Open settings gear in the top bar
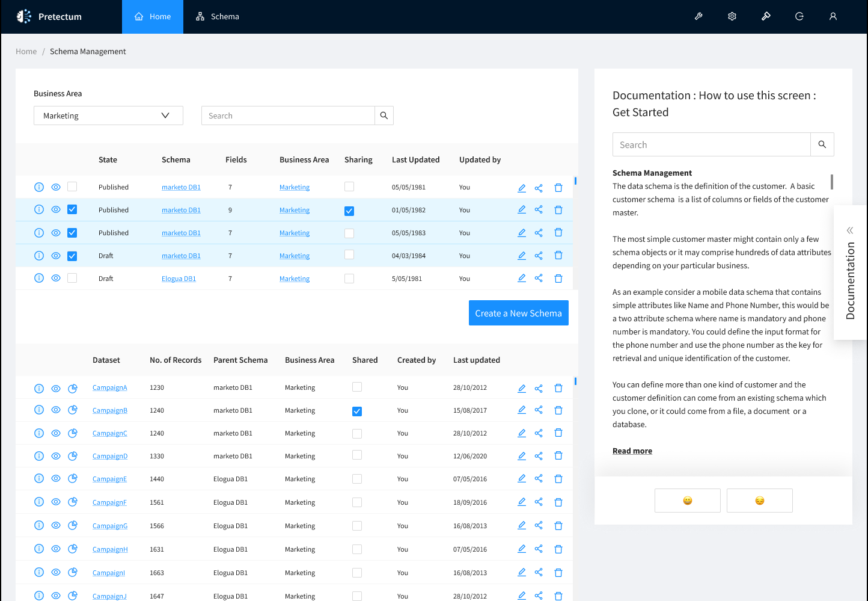The image size is (868, 601). click(732, 17)
